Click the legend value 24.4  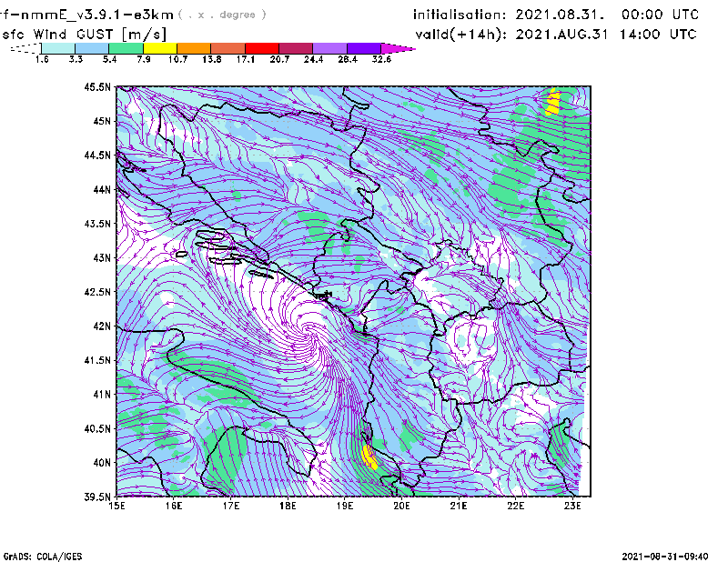coord(313,59)
